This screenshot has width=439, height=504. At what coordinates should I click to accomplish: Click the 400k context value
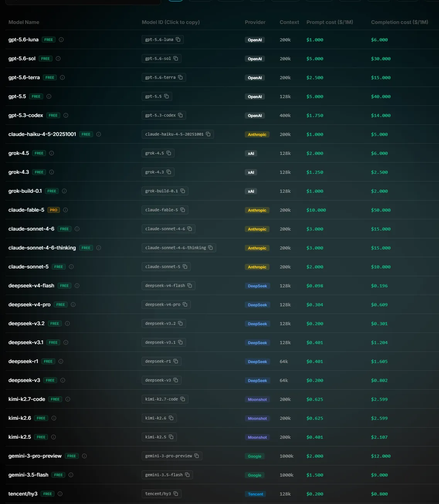[285, 115]
